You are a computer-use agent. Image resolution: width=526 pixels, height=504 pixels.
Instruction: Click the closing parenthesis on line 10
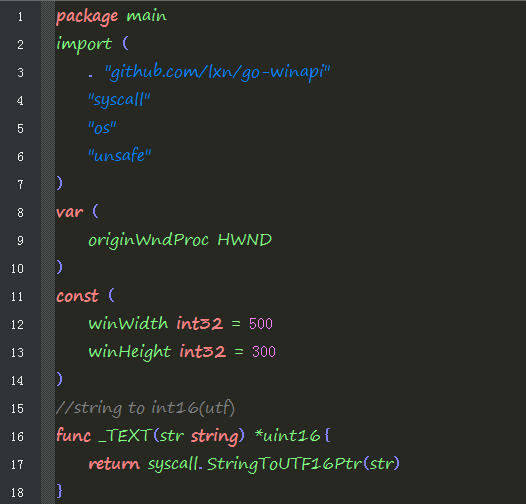click(59, 267)
